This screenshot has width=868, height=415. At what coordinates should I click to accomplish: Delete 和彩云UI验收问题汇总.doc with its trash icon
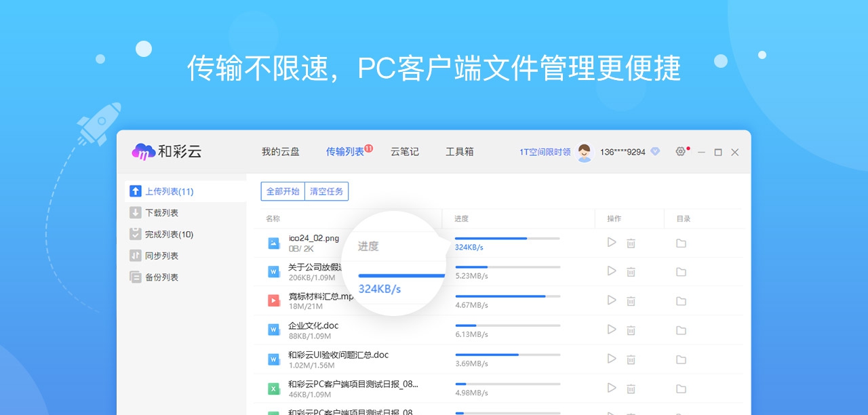pos(631,359)
